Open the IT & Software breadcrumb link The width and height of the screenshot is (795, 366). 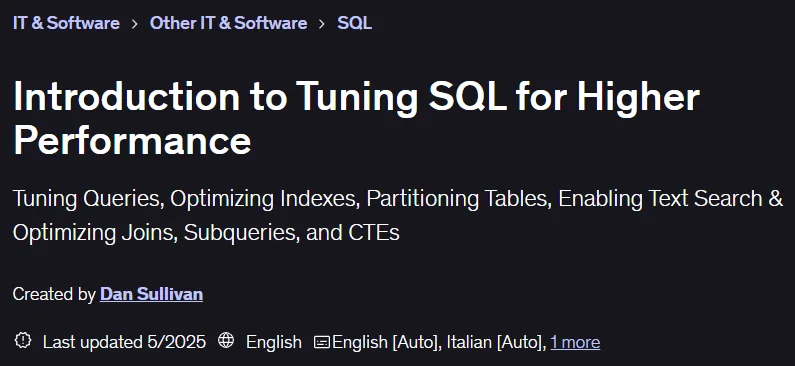point(66,23)
